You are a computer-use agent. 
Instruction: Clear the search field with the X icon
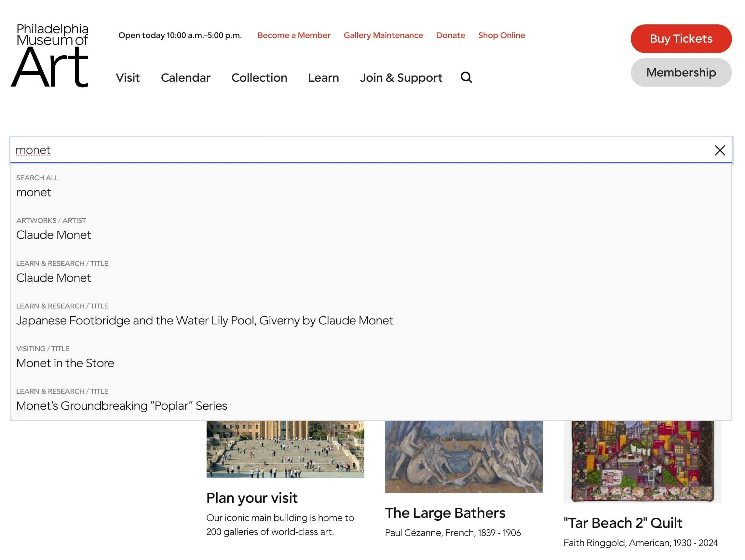point(719,150)
